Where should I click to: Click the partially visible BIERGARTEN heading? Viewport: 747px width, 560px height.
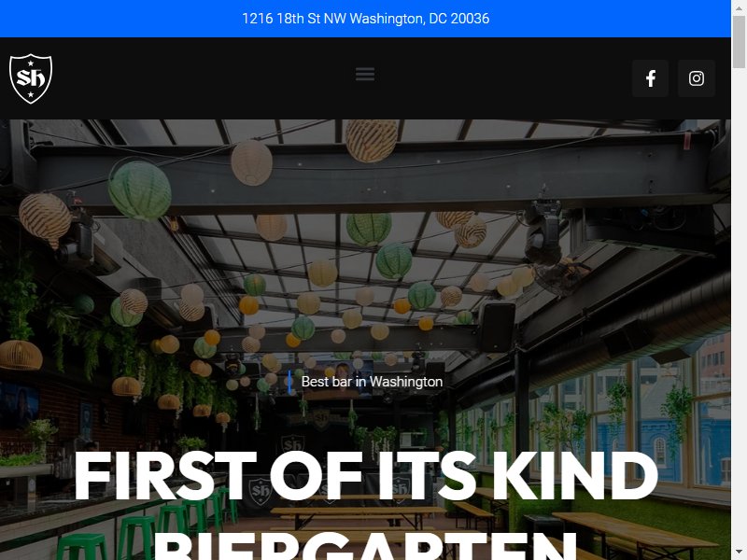click(x=366, y=547)
